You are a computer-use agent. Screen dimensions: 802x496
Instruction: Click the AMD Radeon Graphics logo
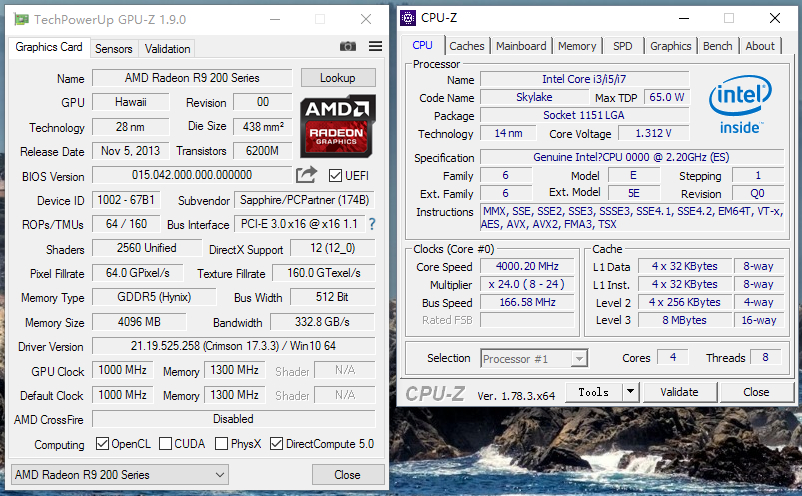pyautogui.click(x=338, y=125)
